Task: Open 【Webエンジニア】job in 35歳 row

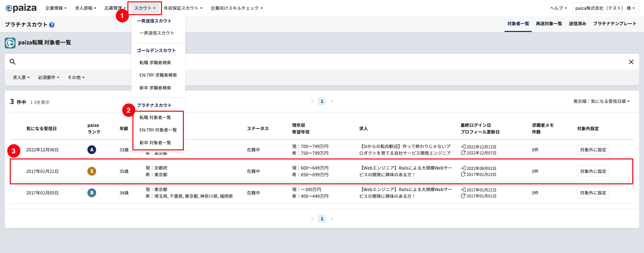Action: [406, 171]
